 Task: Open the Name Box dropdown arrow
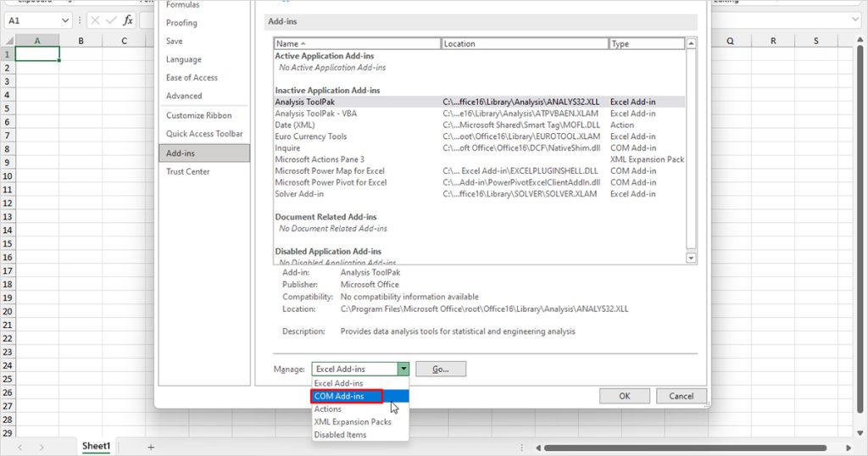65,20
